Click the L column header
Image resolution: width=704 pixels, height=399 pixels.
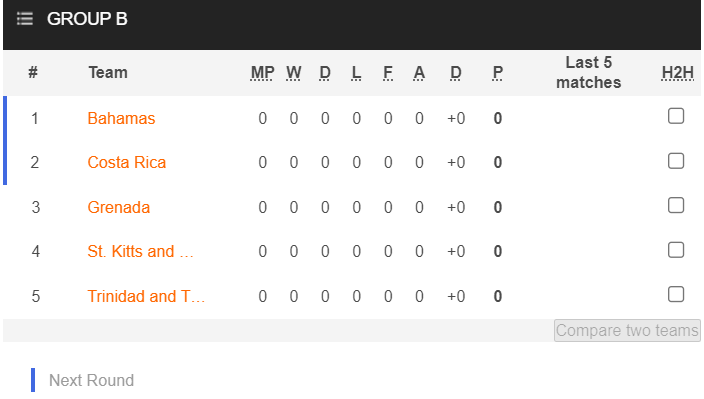[x=356, y=73]
